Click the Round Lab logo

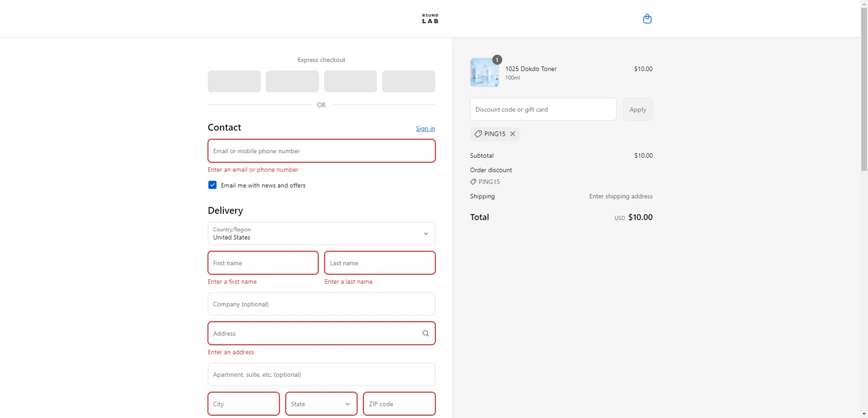click(430, 19)
